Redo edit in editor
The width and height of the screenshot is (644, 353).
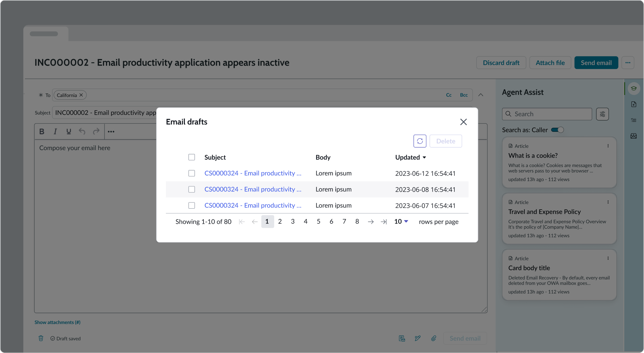[x=96, y=131]
